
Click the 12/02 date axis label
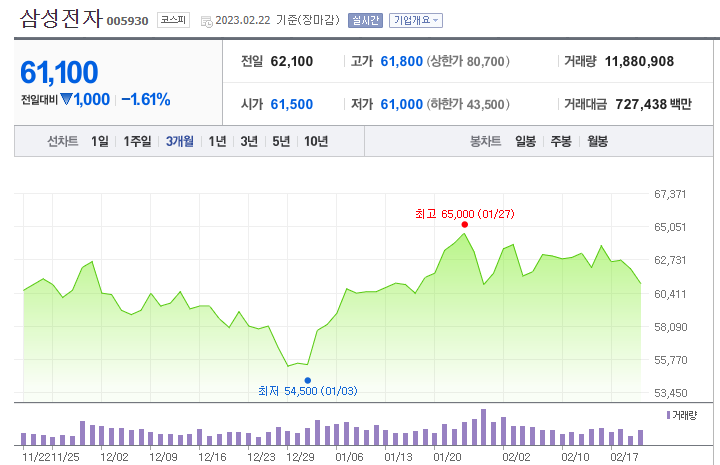(114, 457)
